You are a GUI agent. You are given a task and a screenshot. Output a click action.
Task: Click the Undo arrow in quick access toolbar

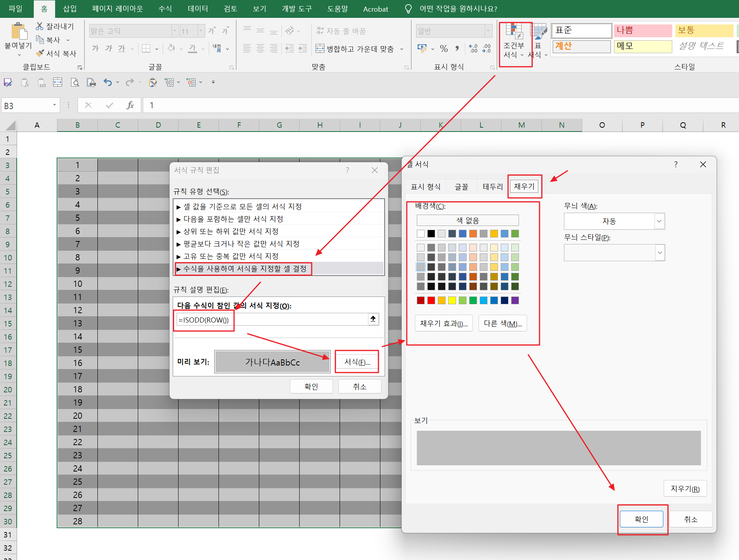tap(108, 82)
